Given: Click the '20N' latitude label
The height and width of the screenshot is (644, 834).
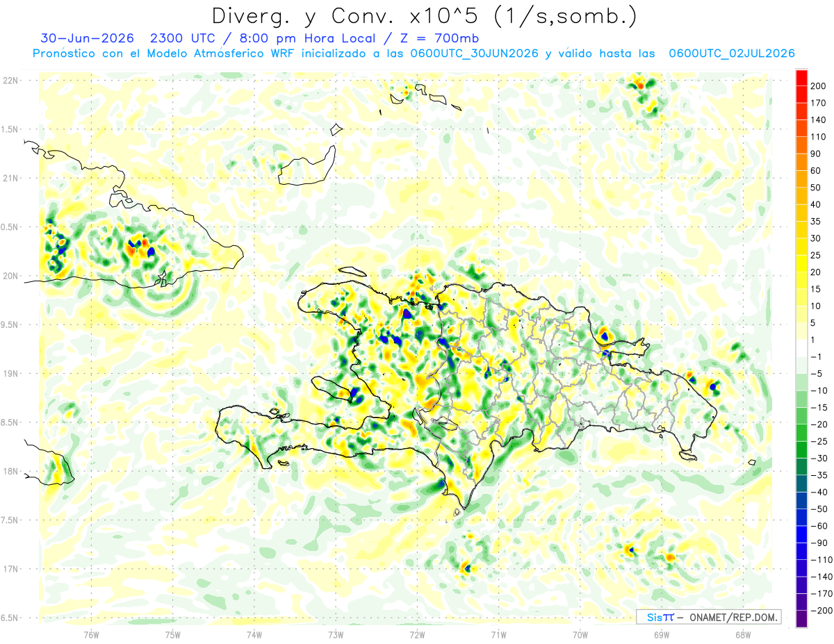Looking at the screenshot, I should 12,276.
